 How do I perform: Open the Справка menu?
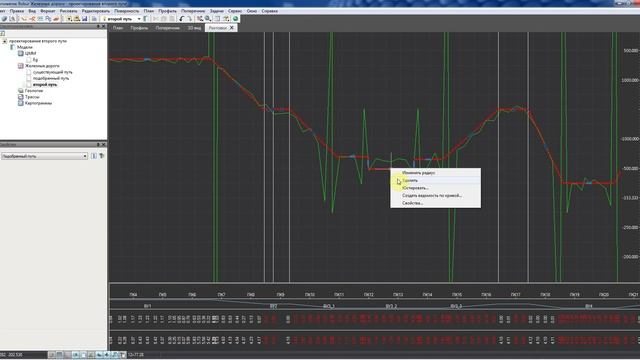pyautogui.click(x=269, y=11)
